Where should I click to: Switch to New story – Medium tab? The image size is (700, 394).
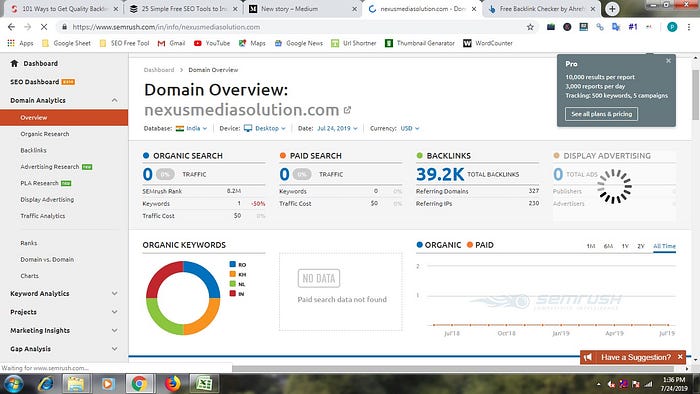pos(303,9)
